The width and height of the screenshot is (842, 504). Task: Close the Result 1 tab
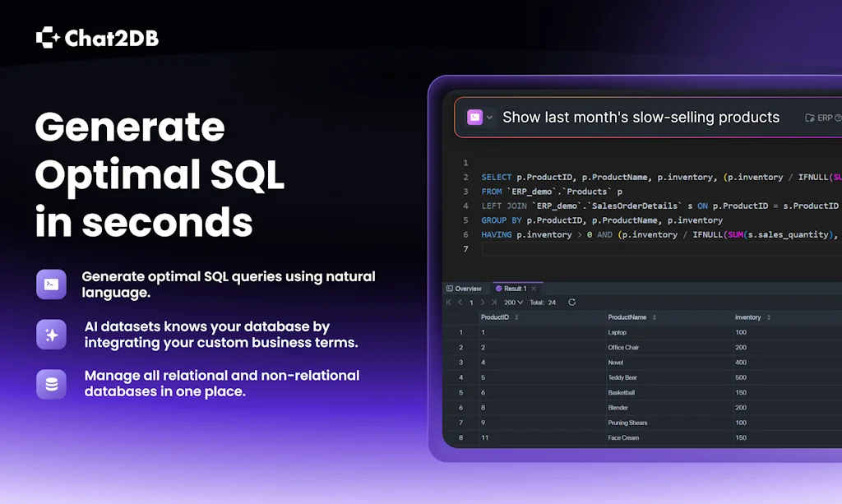click(x=534, y=289)
